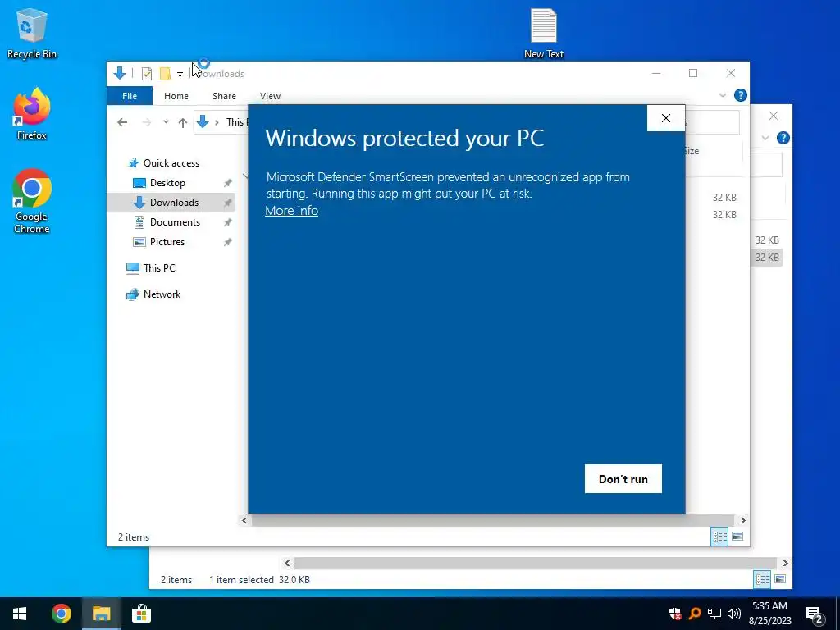Select Downloads in navigation pane
The width and height of the screenshot is (840, 630).
[174, 203]
